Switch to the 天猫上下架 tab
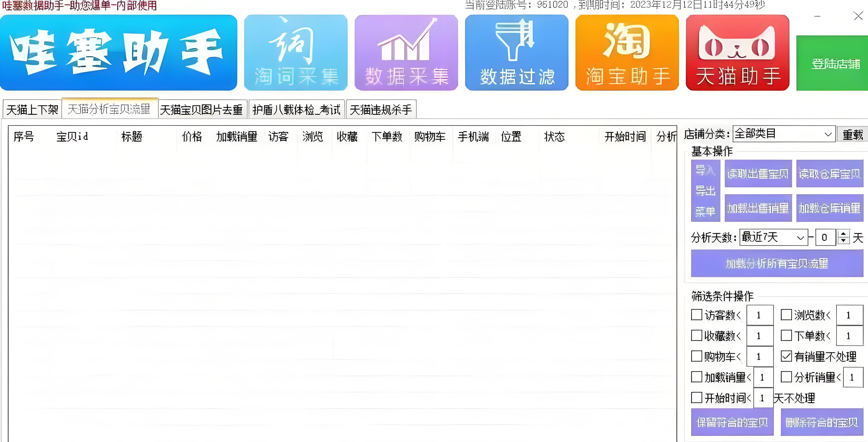 (32, 110)
